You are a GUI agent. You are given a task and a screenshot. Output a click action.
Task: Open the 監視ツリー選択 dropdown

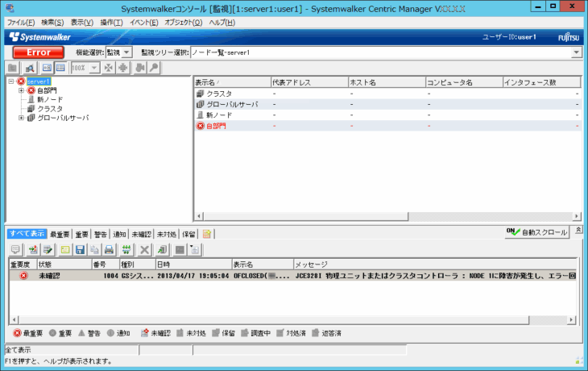tap(577, 52)
